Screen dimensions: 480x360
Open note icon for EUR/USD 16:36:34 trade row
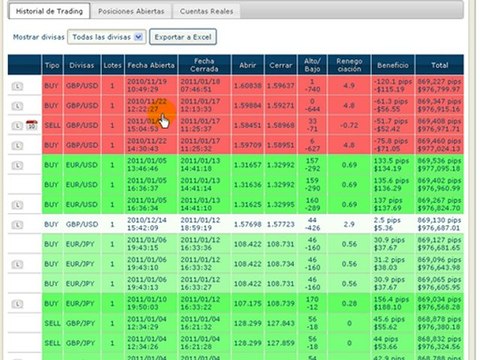(17, 205)
